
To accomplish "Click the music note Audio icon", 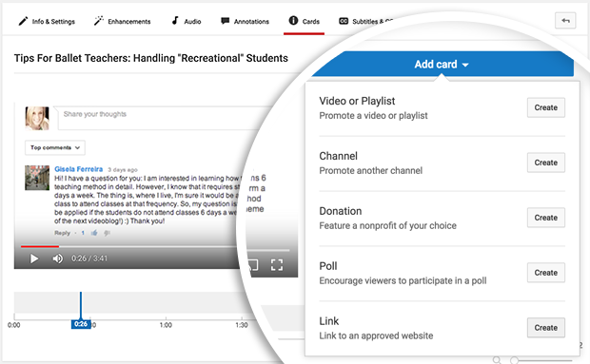I will click(175, 20).
